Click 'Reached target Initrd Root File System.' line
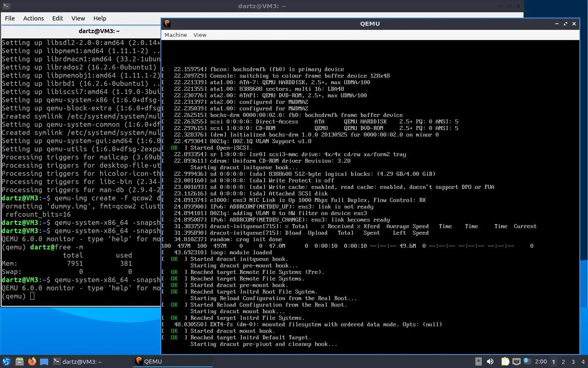 [x=240, y=292]
